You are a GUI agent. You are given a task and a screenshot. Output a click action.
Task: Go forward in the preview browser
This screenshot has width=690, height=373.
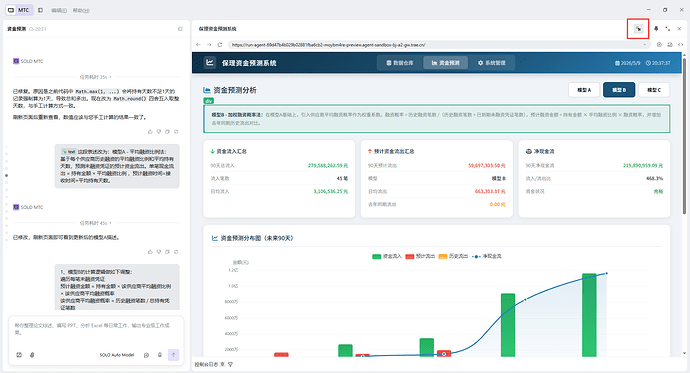(x=209, y=44)
